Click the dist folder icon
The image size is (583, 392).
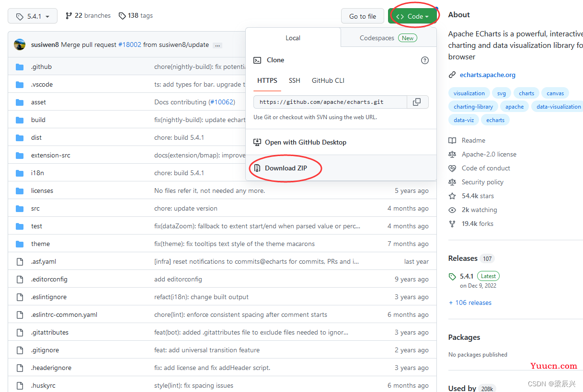[20, 137]
